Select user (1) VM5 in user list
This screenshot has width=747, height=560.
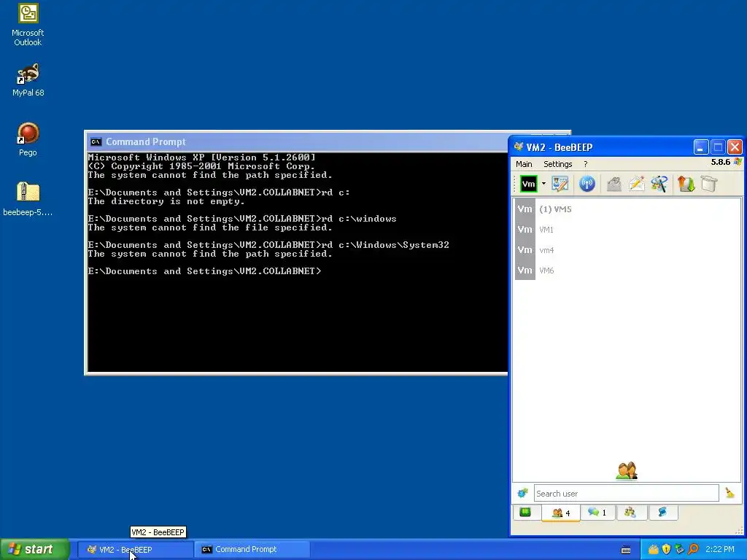627,209
